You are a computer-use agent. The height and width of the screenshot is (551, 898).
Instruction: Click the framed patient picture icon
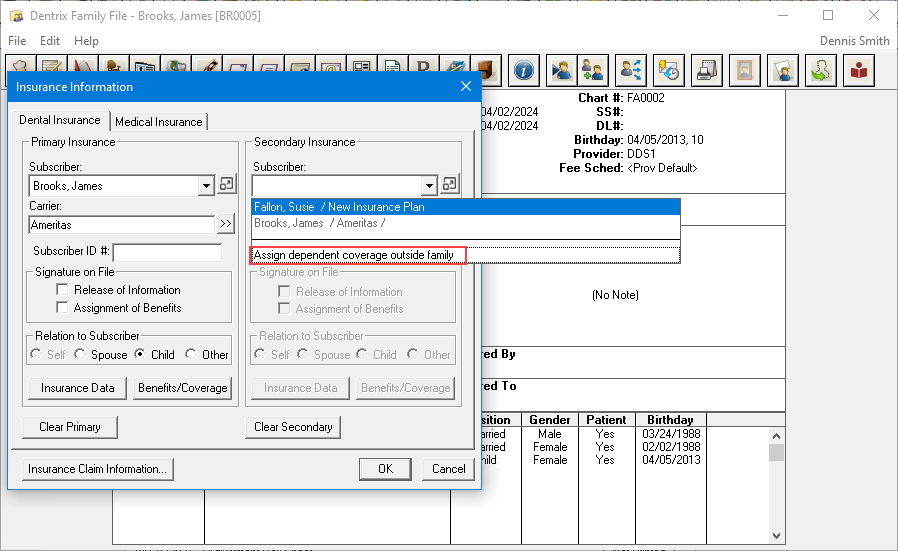pyautogui.click(x=744, y=70)
